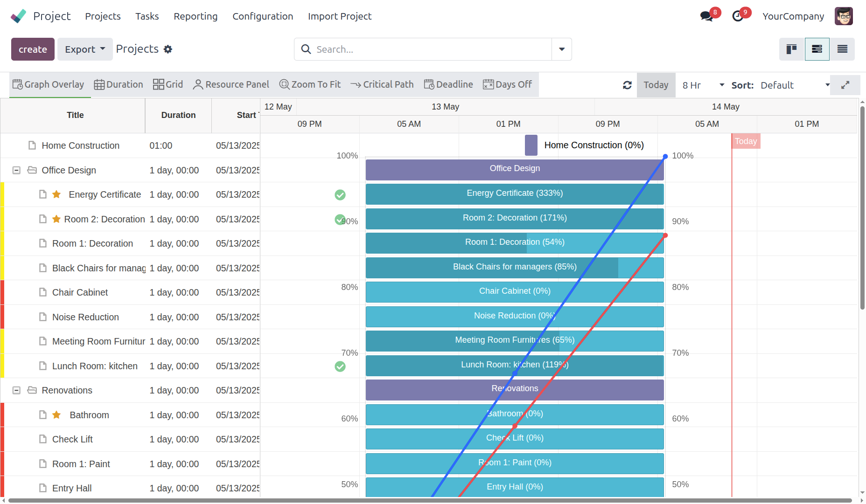Collapse the Renovations group

click(x=16, y=390)
